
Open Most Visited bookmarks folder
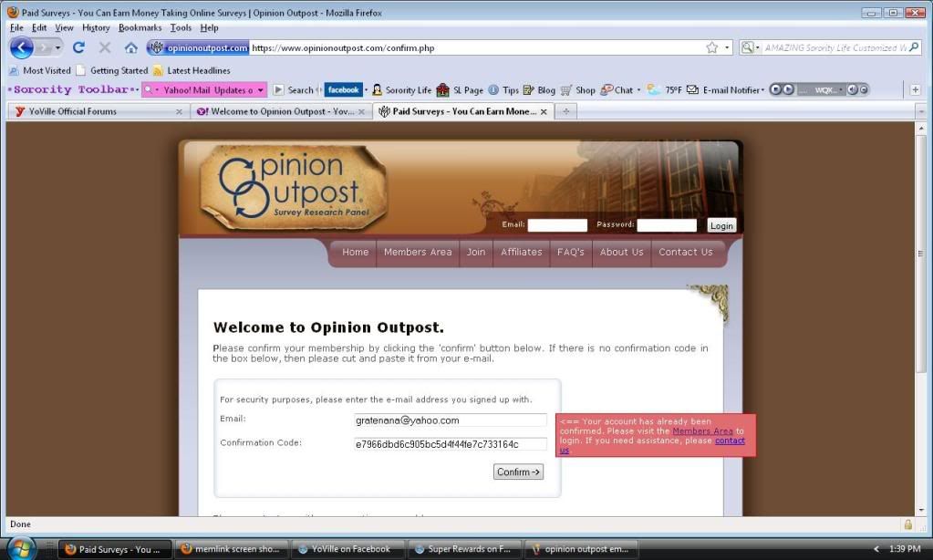point(40,70)
